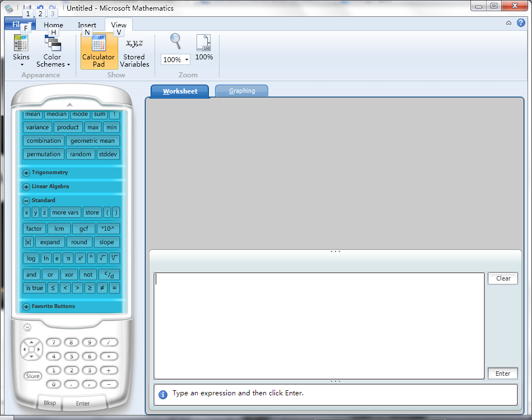Insert the greater-than sign
Image resolution: width=532 pixels, height=420 pixels.
point(77,288)
